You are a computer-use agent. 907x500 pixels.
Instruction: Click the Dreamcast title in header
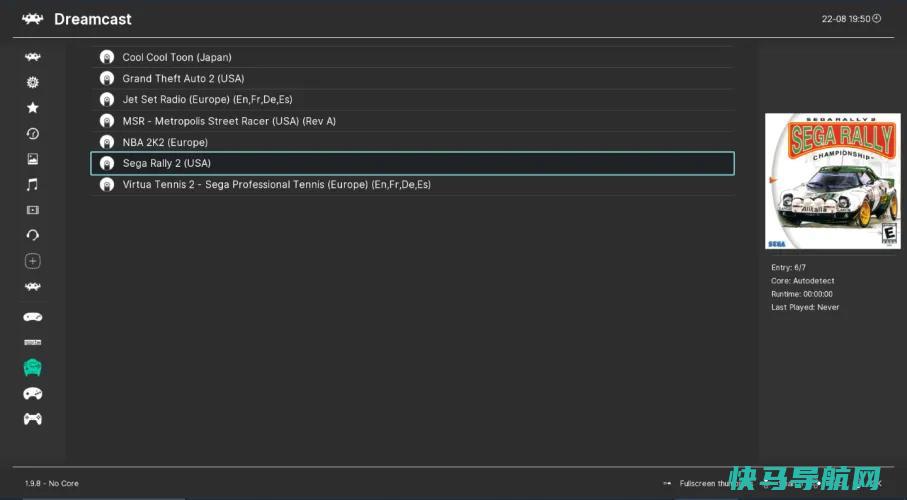[x=93, y=19]
